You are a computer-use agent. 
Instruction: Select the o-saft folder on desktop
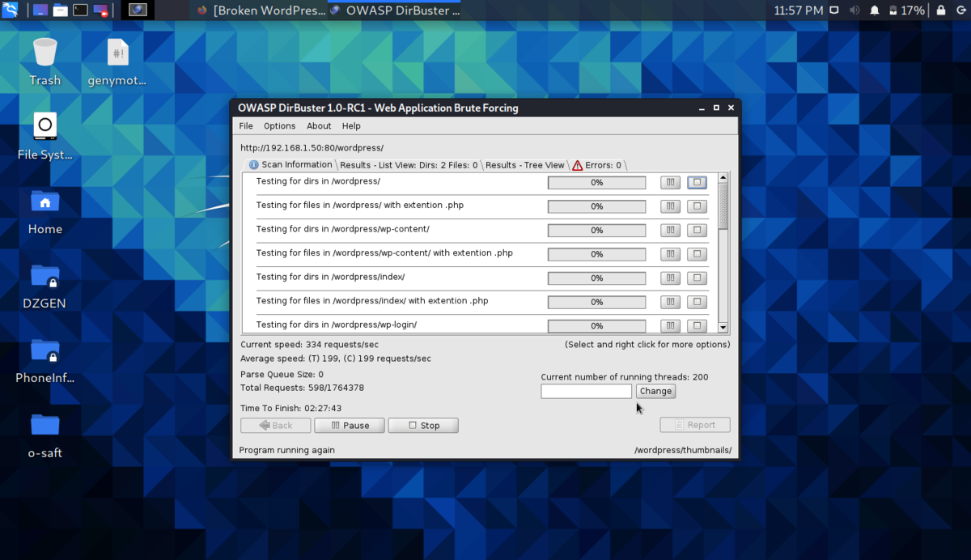pyautogui.click(x=45, y=425)
